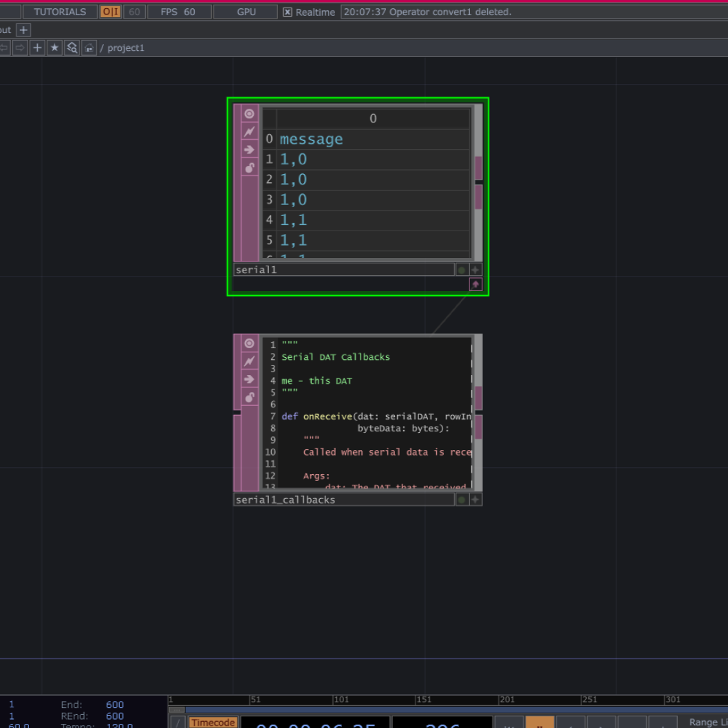Click the Timecode mode button
728x728 pixels.
click(x=213, y=722)
